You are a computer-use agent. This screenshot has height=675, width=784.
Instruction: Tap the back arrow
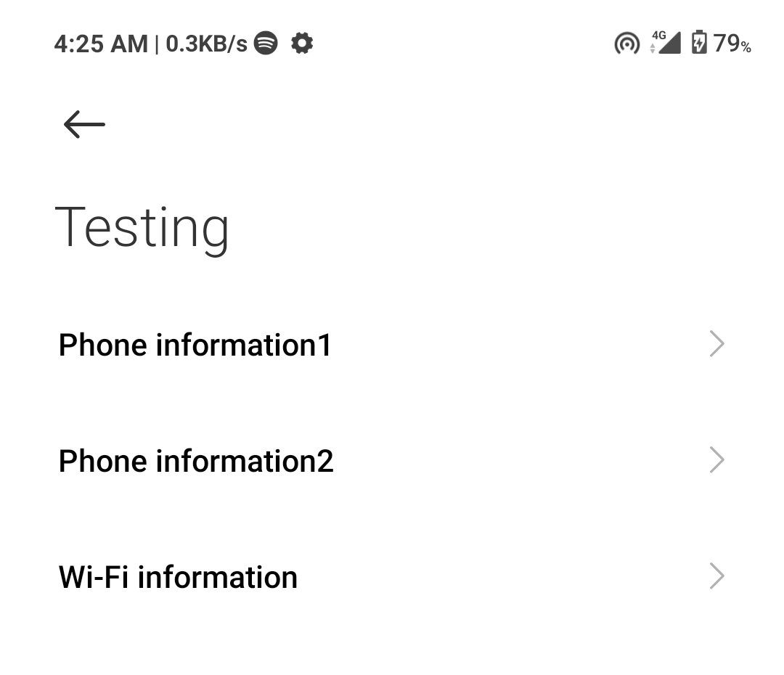84,125
